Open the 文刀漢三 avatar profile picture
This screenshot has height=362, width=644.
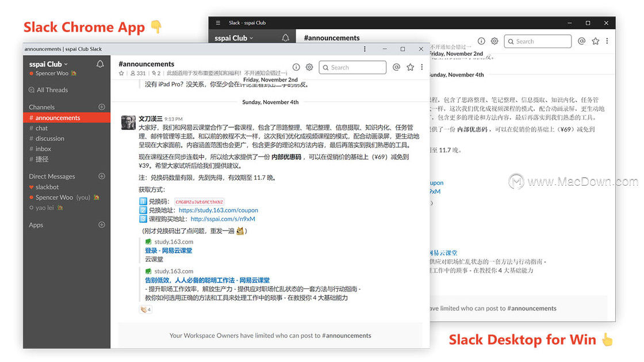tap(128, 122)
